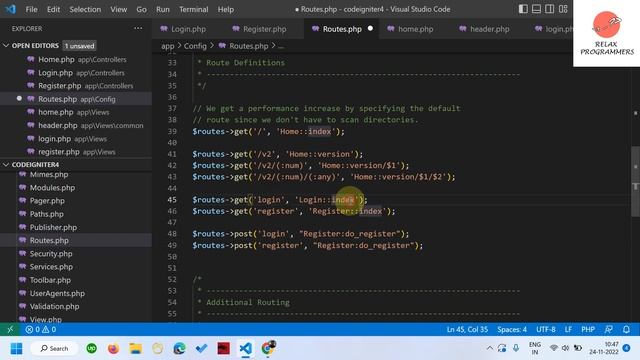Open the View menu
Image resolution: width=640 pixels, height=360 pixels.
(118, 9)
